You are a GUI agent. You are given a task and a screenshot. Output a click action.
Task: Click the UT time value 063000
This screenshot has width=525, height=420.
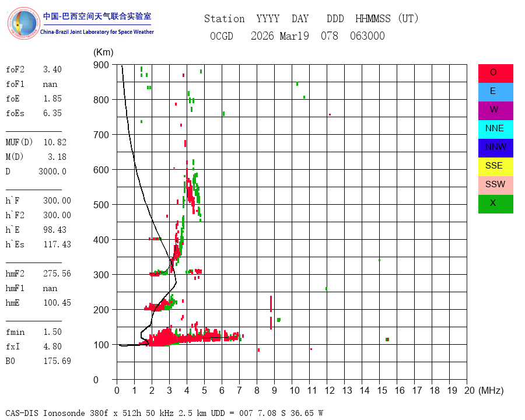point(367,36)
